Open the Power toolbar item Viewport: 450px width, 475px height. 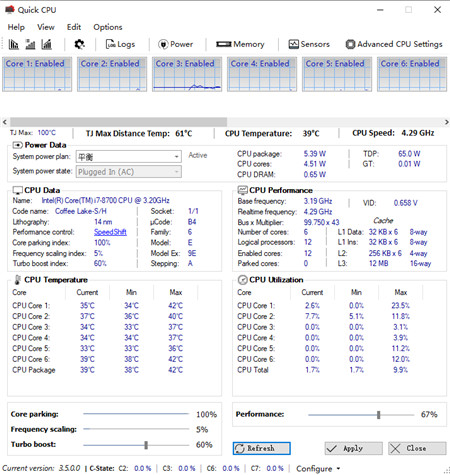point(176,44)
